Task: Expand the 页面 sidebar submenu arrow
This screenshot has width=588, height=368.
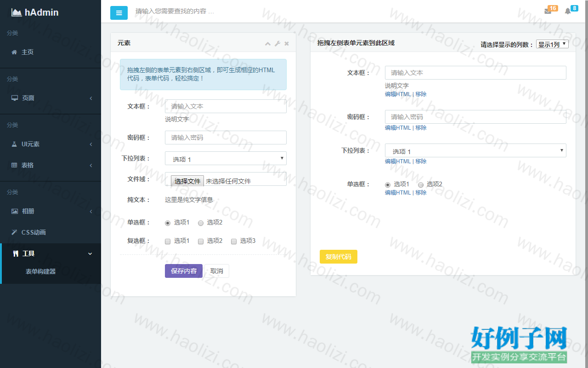Action: pyautogui.click(x=91, y=98)
